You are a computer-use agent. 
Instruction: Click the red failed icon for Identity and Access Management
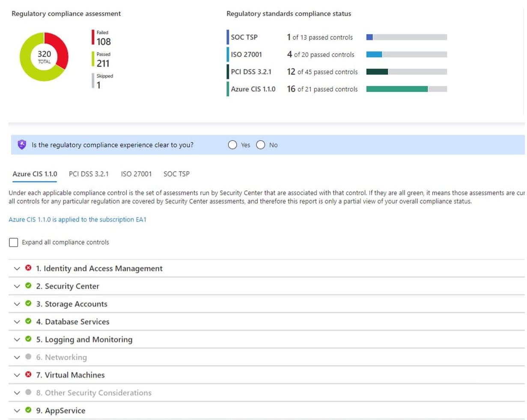pos(28,268)
